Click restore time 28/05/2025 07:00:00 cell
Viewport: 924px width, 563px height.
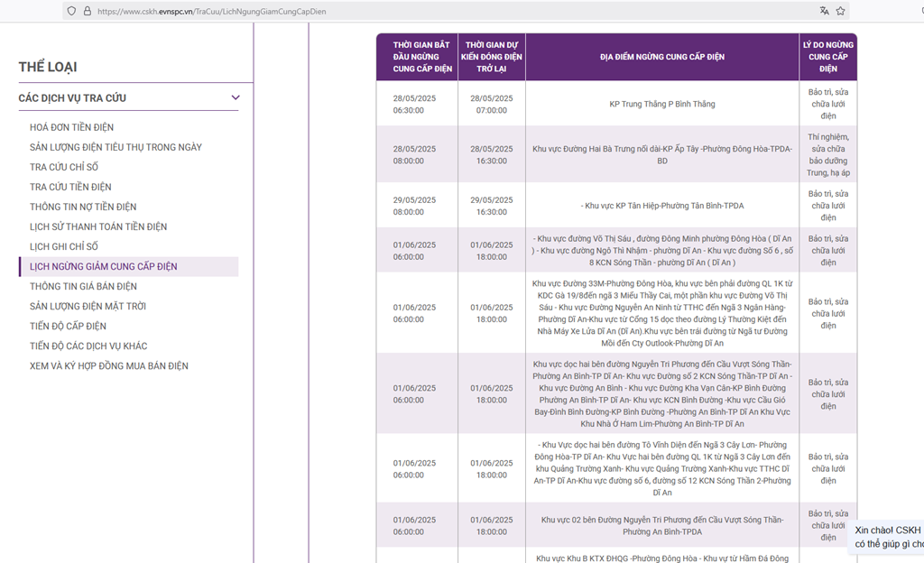[x=492, y=105]
